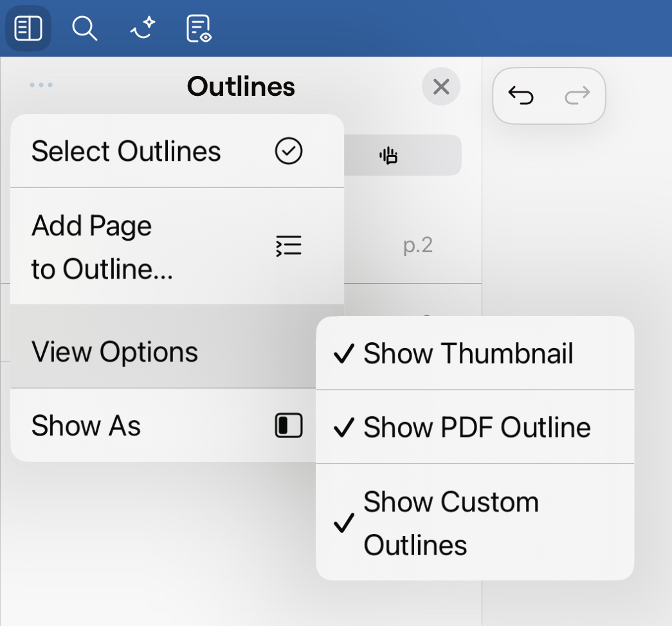The width and height of the screenshot is (672, 626).
Task: Undo the last action
Action: [521, 96]
